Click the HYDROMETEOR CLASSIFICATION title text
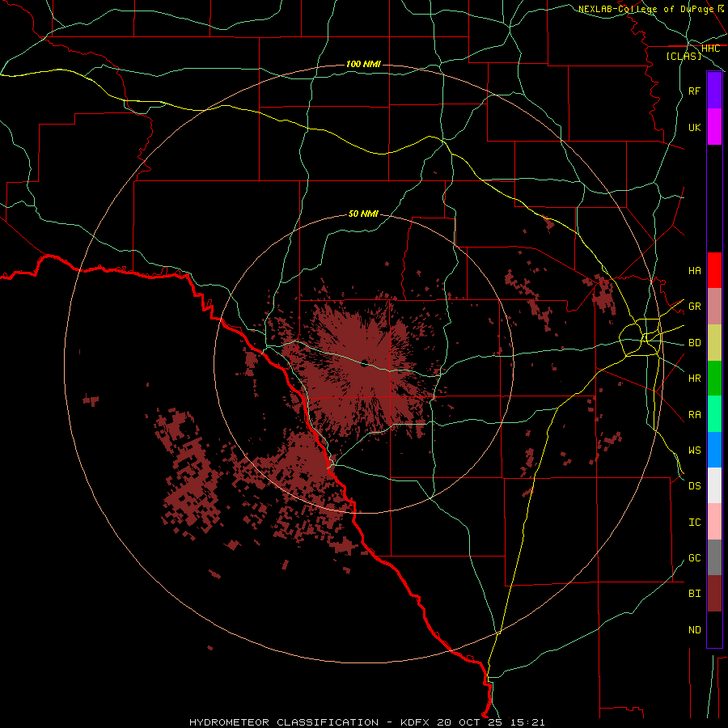This screenshot has height=728, width=728. [x=284, y=722]
